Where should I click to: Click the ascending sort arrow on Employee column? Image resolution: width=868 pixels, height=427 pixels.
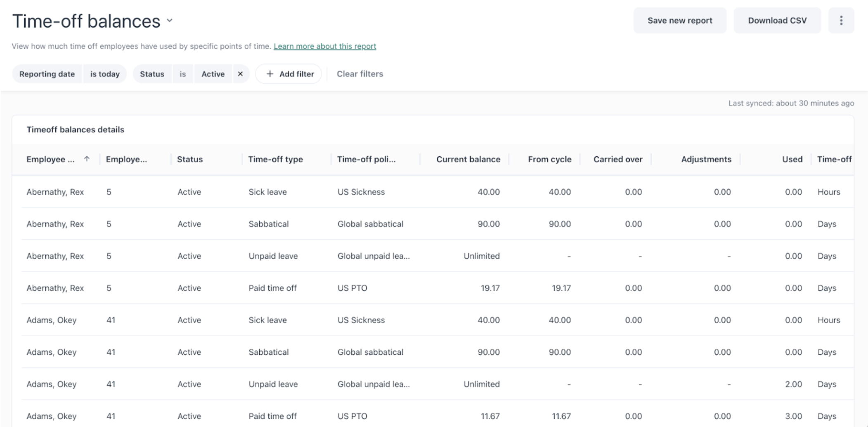tap(87, 159)
